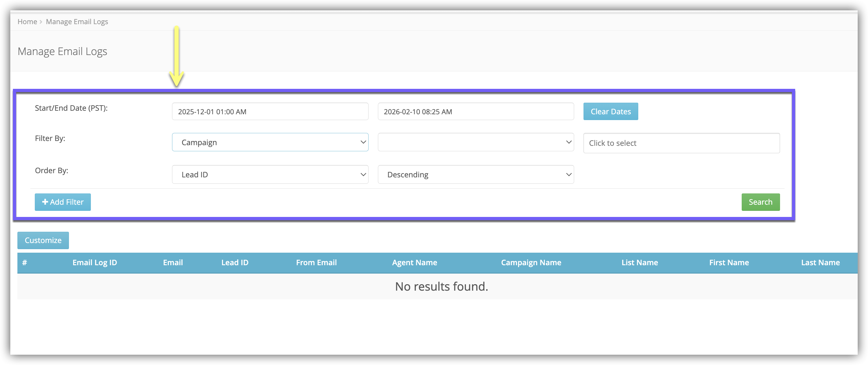The image size is (868, 365).
Task: Expand the empty filter condition dropdown
Action: [476, 143]
